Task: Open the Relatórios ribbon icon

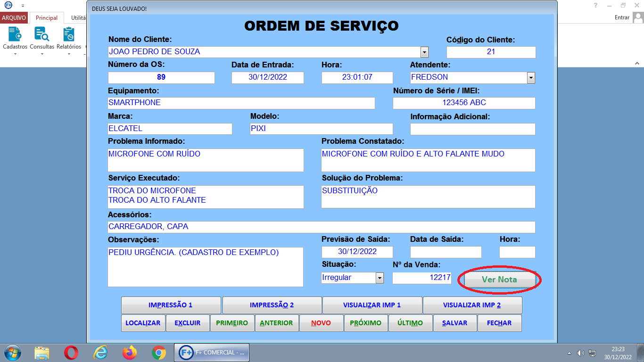Action: coord(69,34)
